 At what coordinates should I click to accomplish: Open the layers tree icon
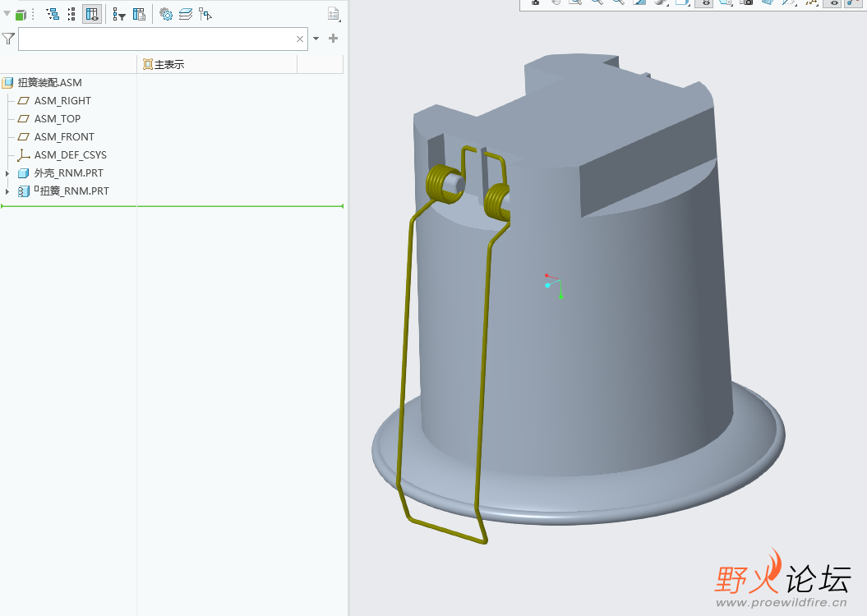coord(186,14)
